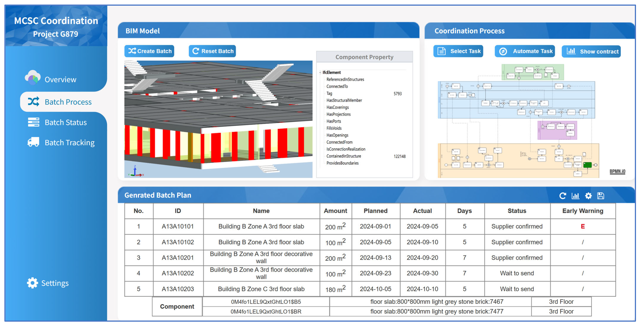Select the Tag property row
Image resolution: width=644 pixels, height=327 pixels.
tap(329, 94)
